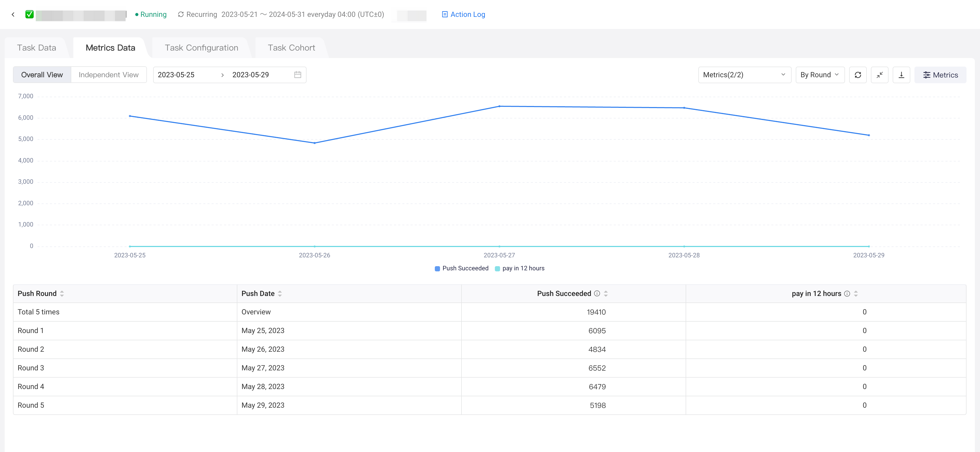Sort table by Push Date
The image size is (980, 452).
coord(280,293)
